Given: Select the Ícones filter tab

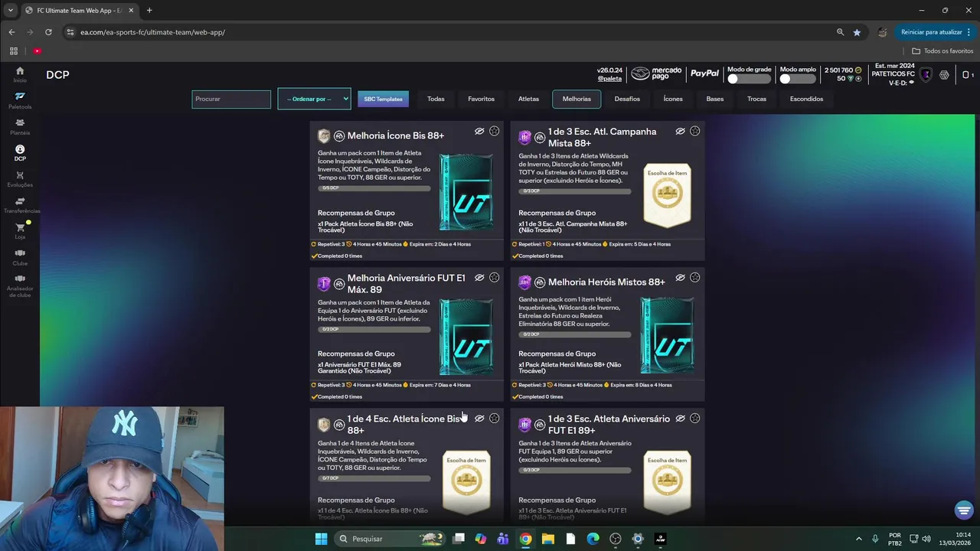Looking at the screenshot, I should pos(673,99).
